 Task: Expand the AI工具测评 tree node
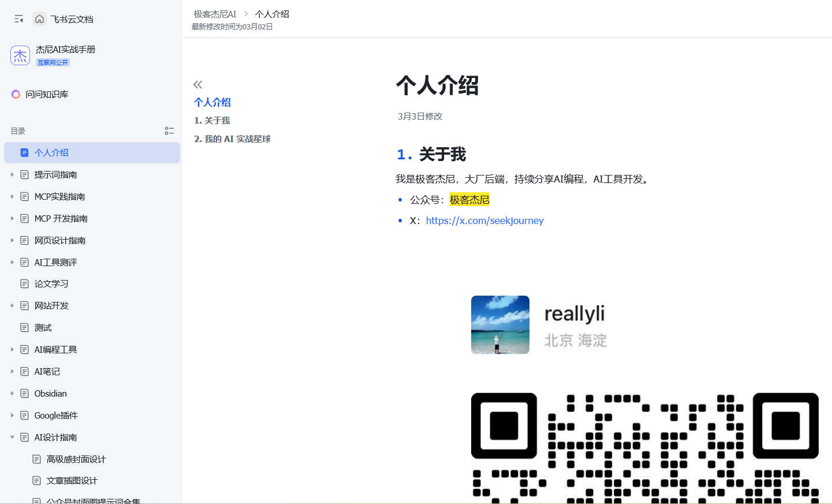coord(12,262)
